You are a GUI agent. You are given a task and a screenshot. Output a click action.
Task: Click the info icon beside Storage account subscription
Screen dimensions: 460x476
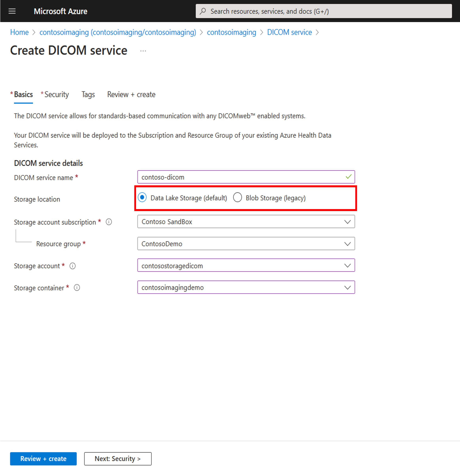(x=109, y=222)
